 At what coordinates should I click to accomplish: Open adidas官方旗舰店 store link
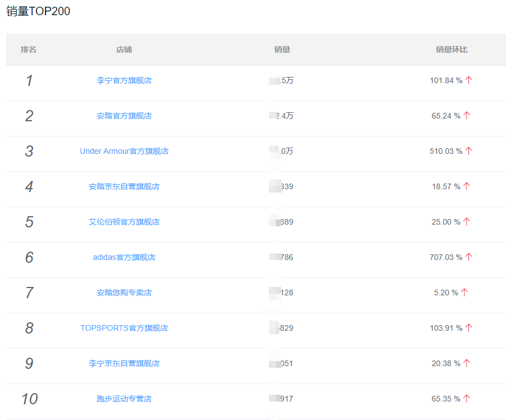click(124, 257)
